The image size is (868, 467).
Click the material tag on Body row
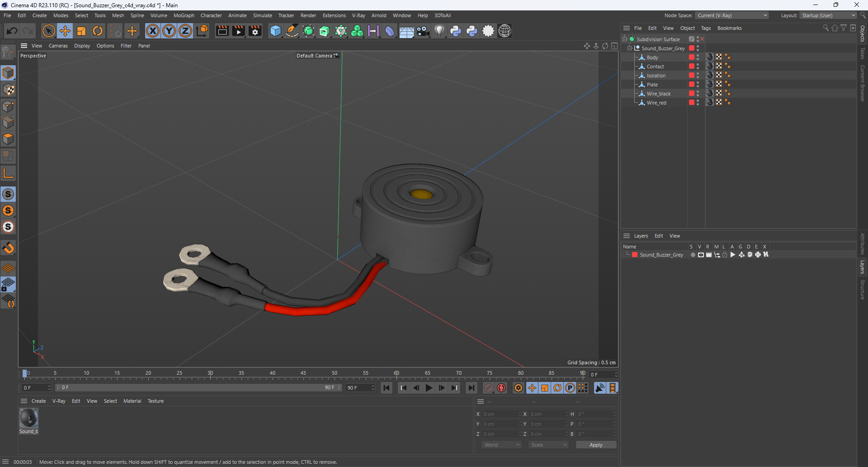[x=710, y=57]
